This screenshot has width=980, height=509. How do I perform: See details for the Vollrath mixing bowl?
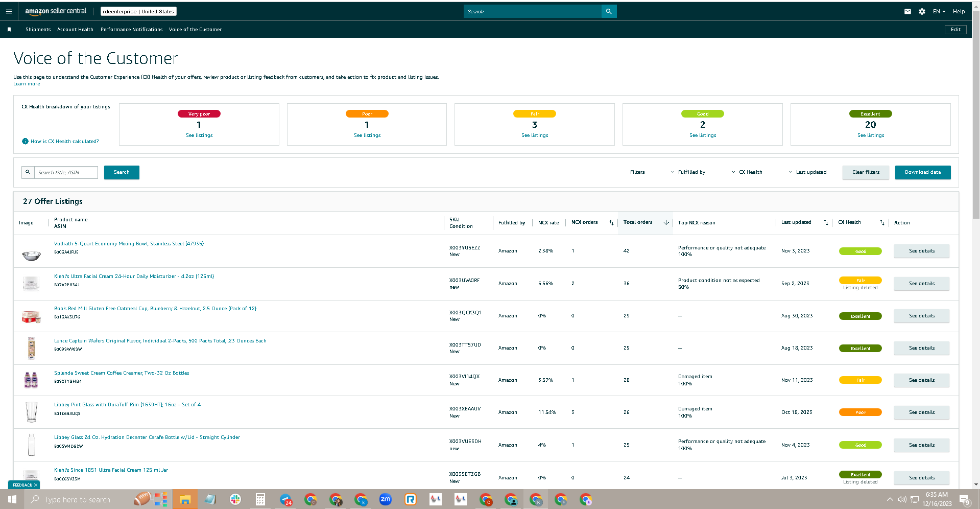coord(922,251)
